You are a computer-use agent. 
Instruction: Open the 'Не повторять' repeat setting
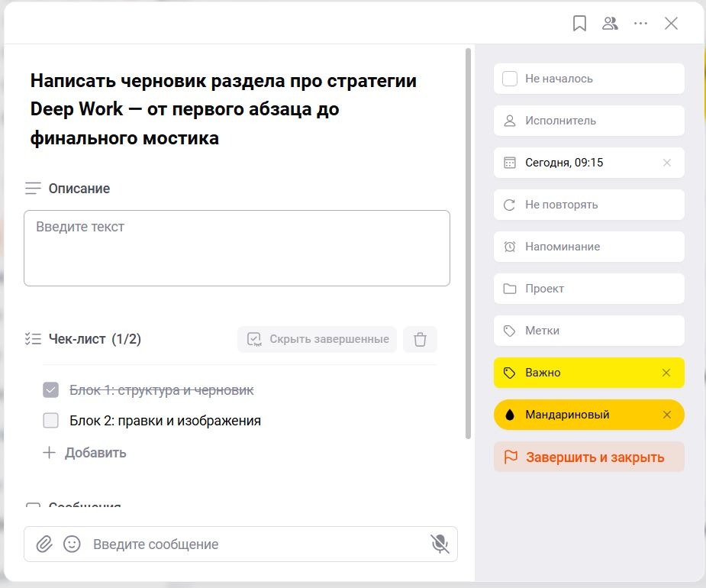click(589, 205)
